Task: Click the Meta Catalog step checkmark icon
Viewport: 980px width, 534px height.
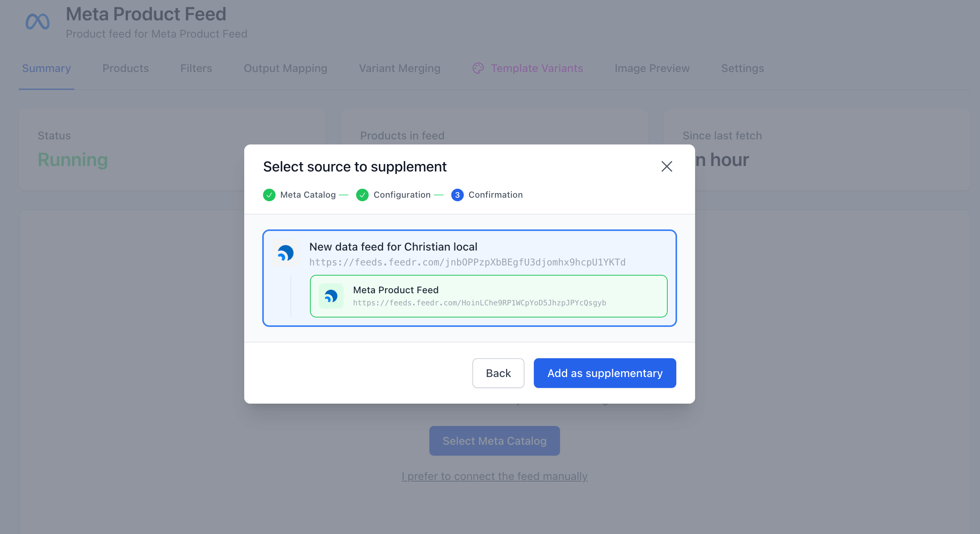Action: pos(269,195)
